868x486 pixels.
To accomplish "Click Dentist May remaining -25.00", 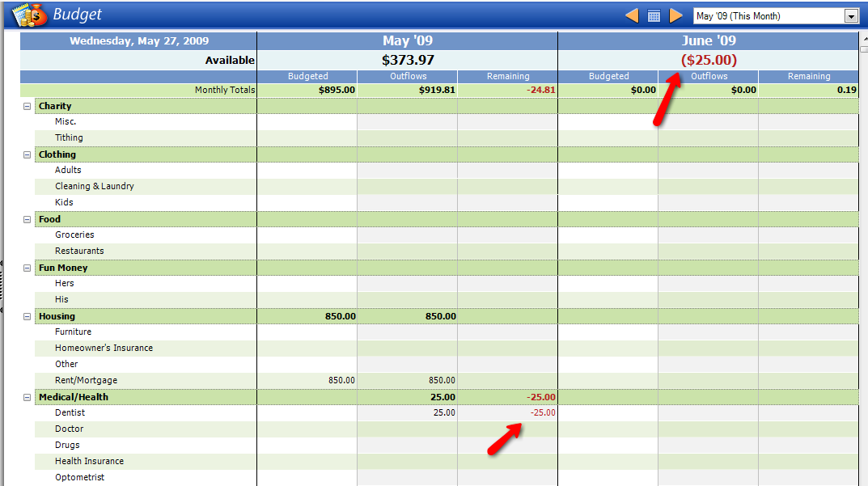I will point(543,413).
